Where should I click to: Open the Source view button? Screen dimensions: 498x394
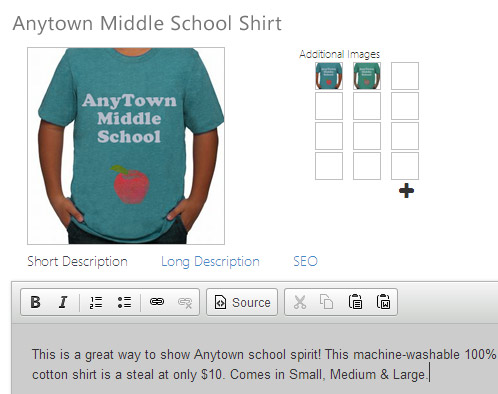tap(242, 302)
